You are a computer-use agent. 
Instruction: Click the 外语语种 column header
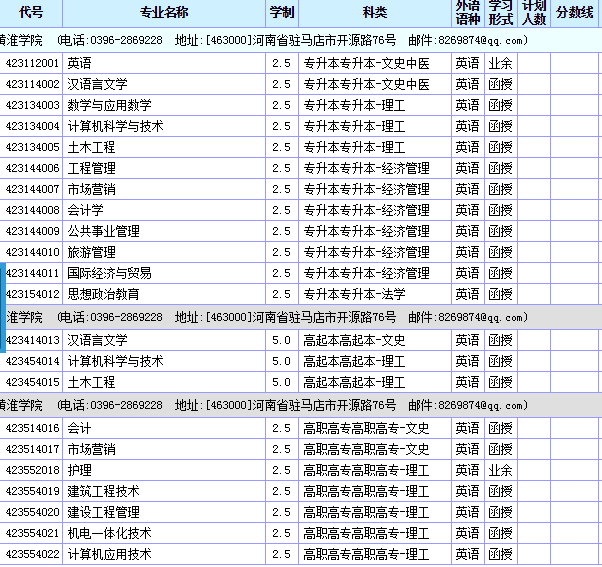pos(468,13)
